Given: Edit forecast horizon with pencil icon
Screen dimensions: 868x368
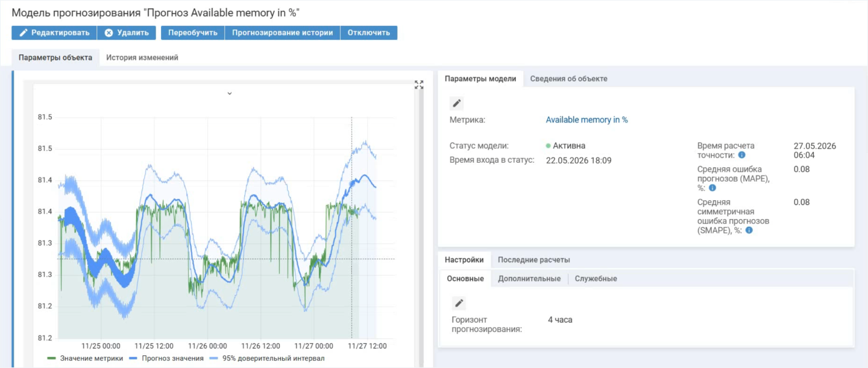Looking at the screenshot, I should point(459,303).
